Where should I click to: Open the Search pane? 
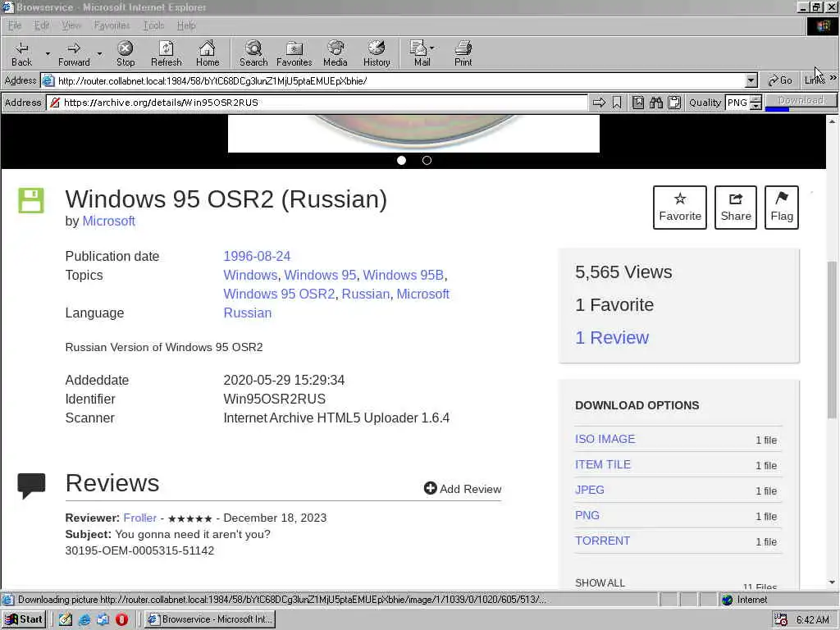coord(253,53)
